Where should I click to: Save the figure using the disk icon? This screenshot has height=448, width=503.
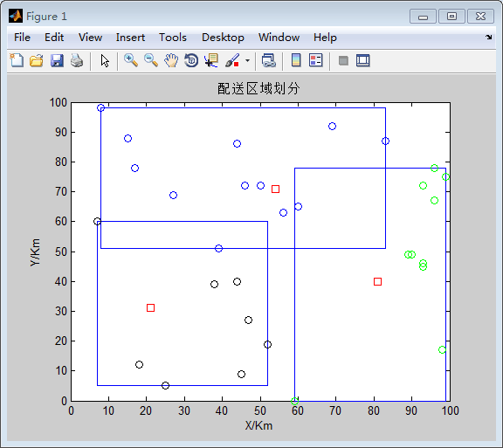click(57, 60)
